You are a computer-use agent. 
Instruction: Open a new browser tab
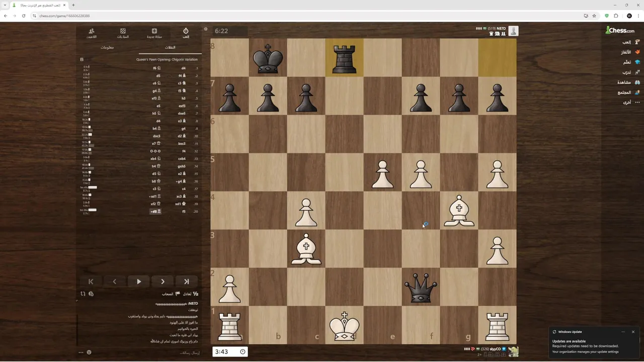pos(73,5)
